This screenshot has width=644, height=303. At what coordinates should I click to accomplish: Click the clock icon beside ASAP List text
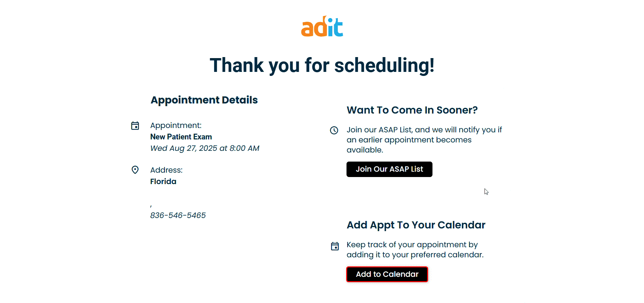tap(334, 130)
